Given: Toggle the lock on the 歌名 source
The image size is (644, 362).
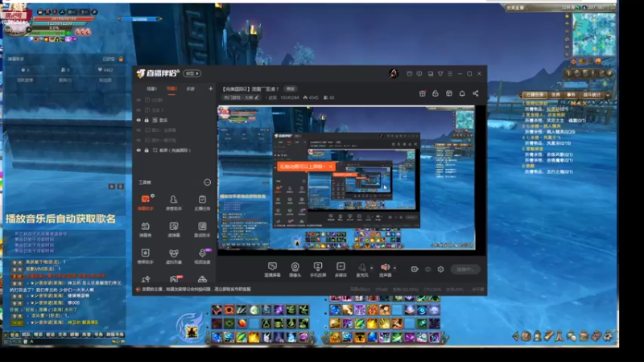Looking at the screenshot, I should point(147,120).
